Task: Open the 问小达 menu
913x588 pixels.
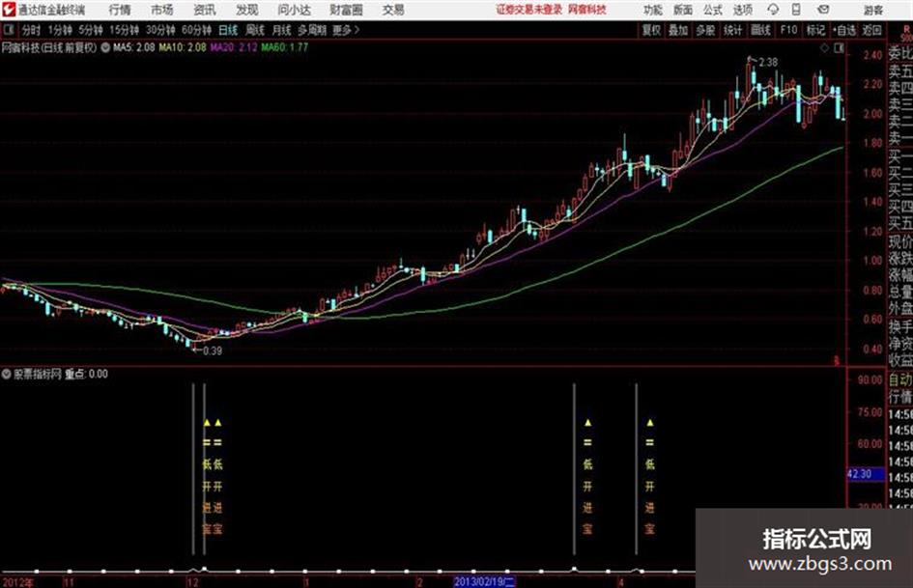Action: click(x=294, y=10)
